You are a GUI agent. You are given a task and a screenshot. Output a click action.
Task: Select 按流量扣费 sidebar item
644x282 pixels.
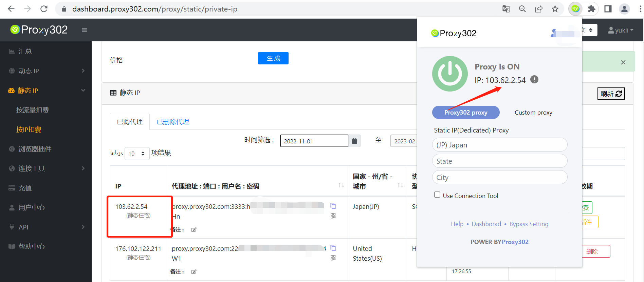[33, 110]
